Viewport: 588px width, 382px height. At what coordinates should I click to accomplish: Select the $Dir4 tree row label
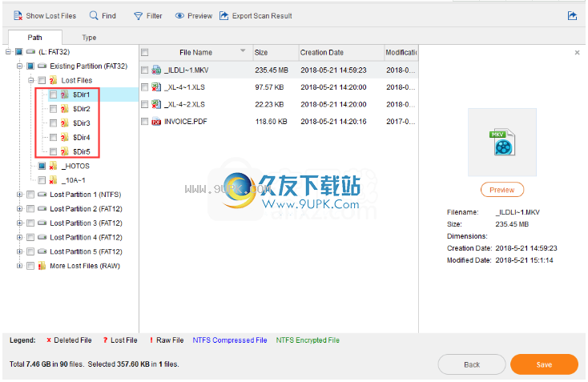pos(82,137)
